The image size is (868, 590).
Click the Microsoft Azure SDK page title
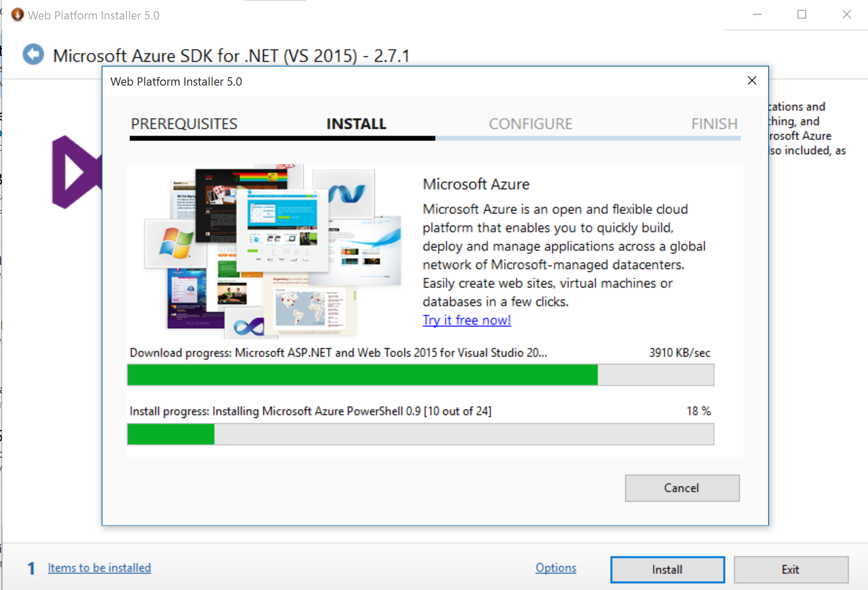coord(231,56)
